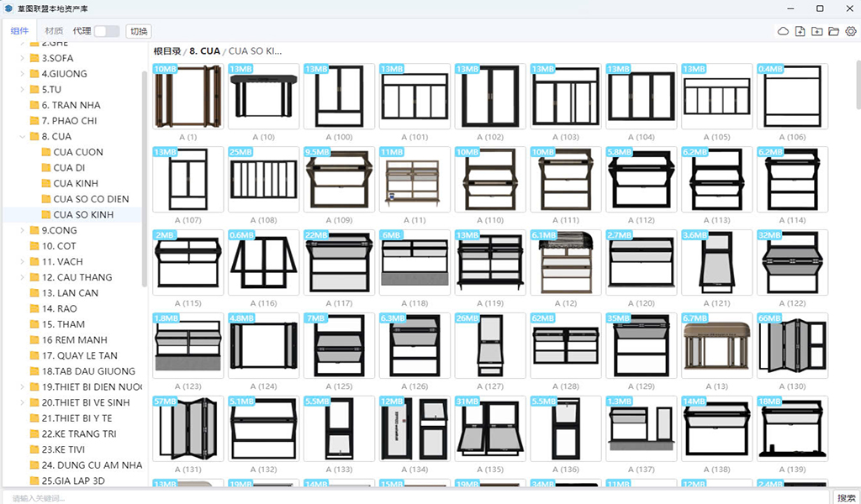Switch to the 材质 tab
The image size is (861, 504).
(54, 31)
